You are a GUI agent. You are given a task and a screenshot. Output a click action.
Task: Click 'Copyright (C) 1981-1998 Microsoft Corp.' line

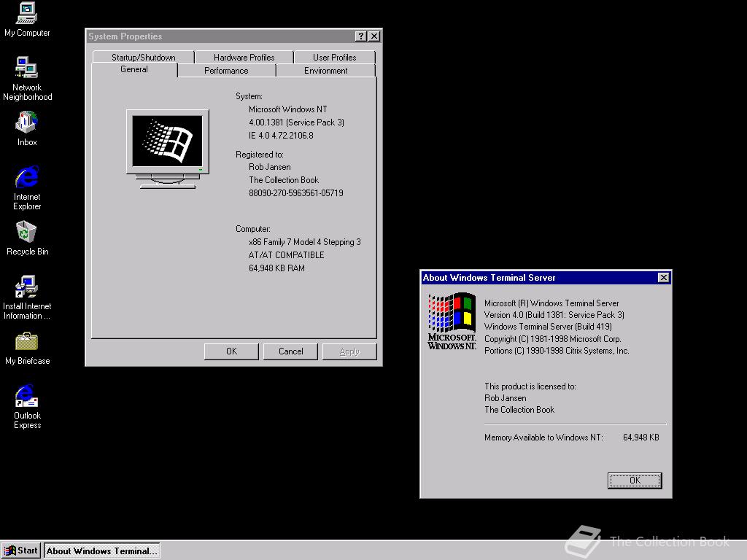pos(553,339)
